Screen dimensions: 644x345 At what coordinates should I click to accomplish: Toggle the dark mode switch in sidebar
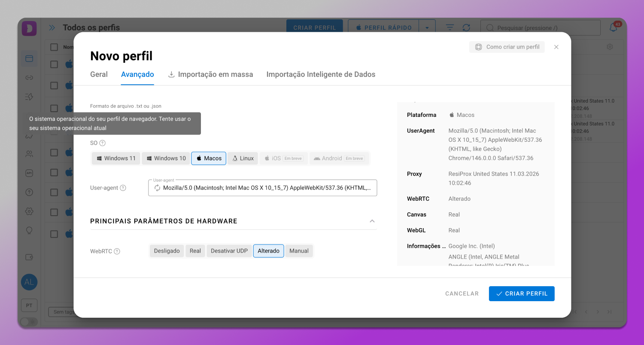point(29,322)
